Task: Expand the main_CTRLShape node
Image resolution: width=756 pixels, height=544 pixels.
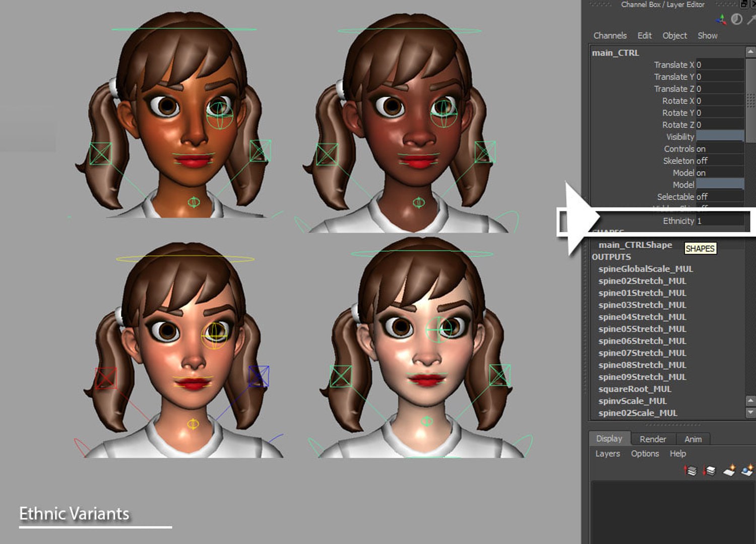Action: [x=635, y=245]
